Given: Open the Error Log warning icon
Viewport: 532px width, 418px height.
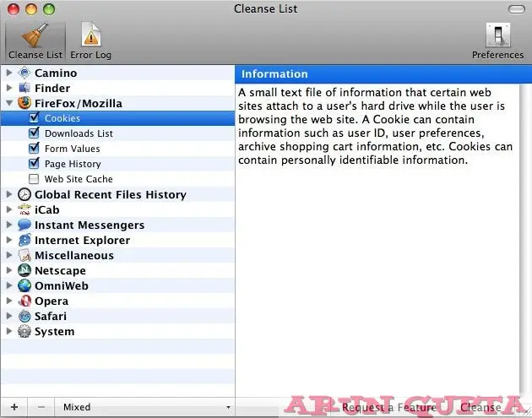Looking at the screenshot, I should coord(91,35).
